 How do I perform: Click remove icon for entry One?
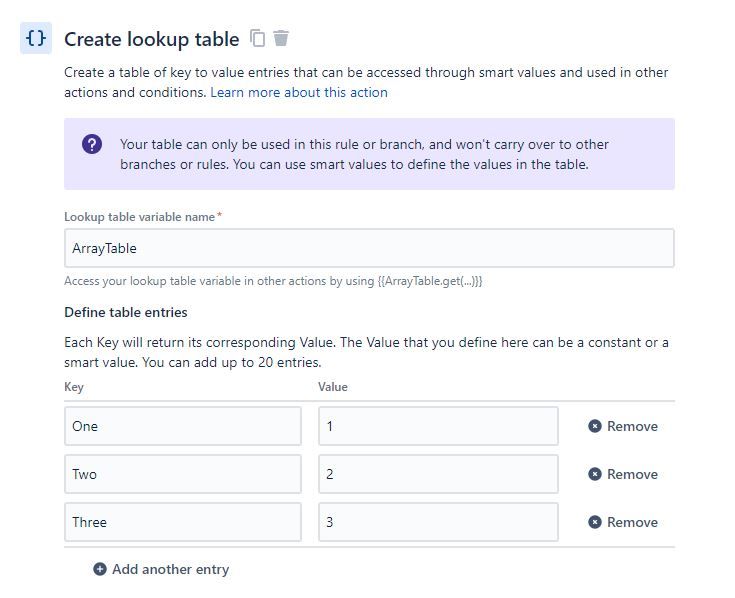[595, 426]
